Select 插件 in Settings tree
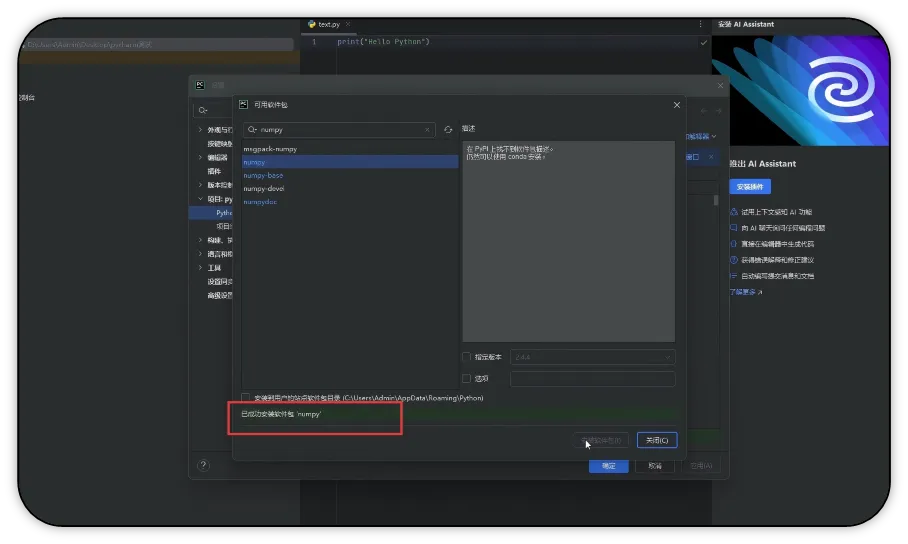Viewport: 908px width, 544px height. [x=214, y=171]
